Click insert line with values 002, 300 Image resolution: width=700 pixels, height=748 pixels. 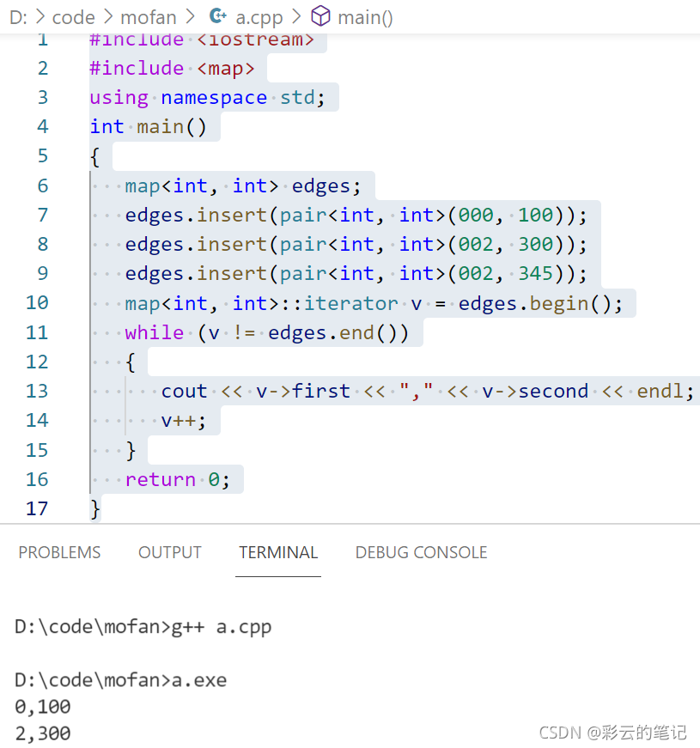356,245
